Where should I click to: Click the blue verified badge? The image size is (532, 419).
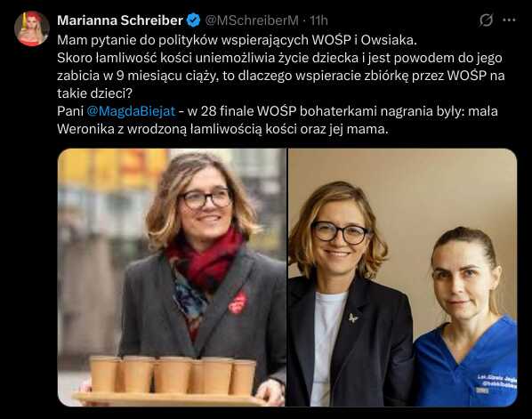pyautogui.click(x=193, y=20)
